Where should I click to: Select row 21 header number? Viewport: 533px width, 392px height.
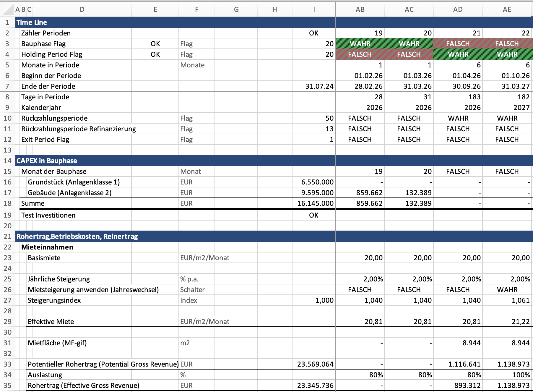7,237
